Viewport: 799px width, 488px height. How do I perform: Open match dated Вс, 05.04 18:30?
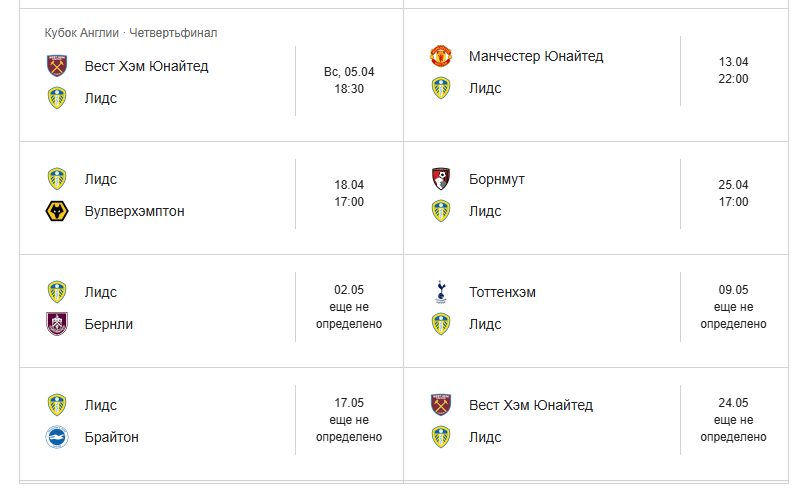(x=349, y=80)
